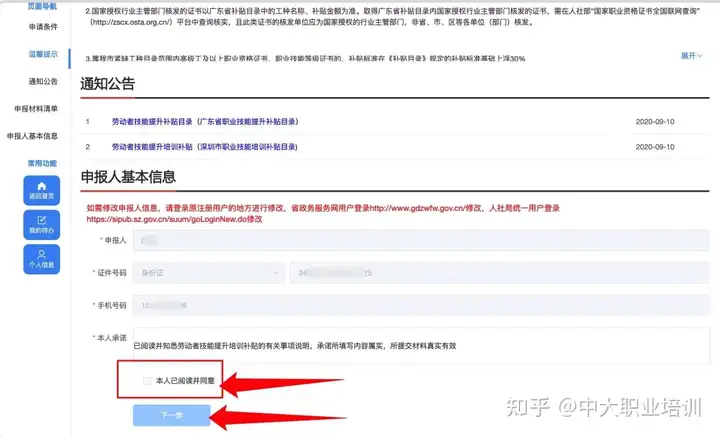Image resolution: width=720 pixels, height=437 pixels.
Task: Expand the notice with 展开 chevron
Action: point(691,56)
